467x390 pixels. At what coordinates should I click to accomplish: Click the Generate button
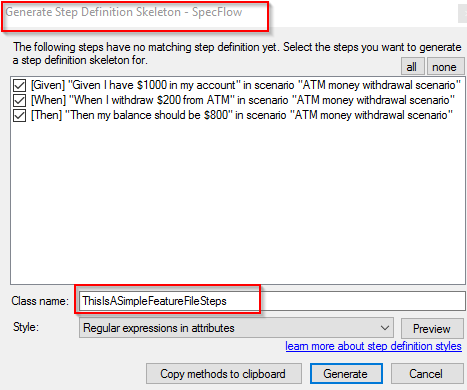[346, 374]
